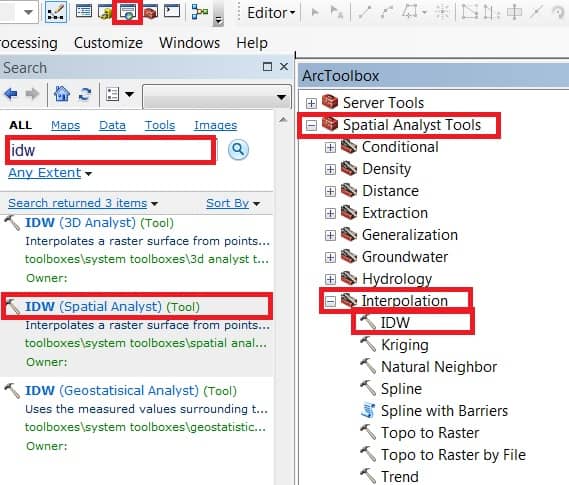Click geostatistical toolbox path link
569x485 pixels.
(145, 427)
